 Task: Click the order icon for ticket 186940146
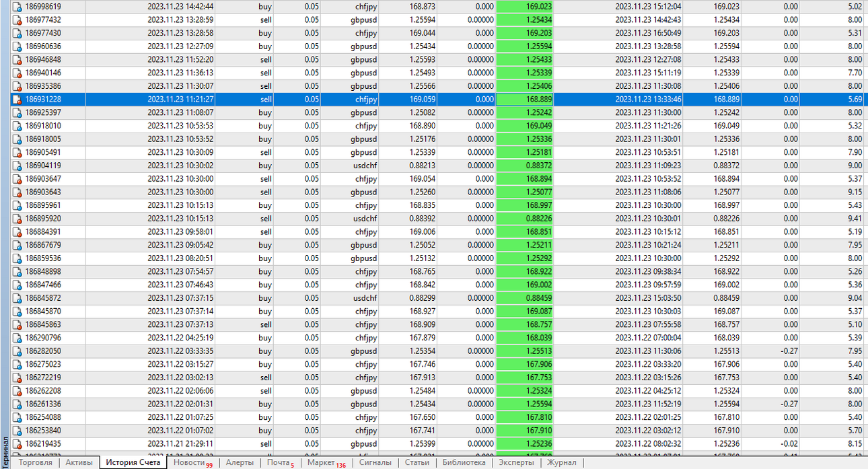point(17,73)
